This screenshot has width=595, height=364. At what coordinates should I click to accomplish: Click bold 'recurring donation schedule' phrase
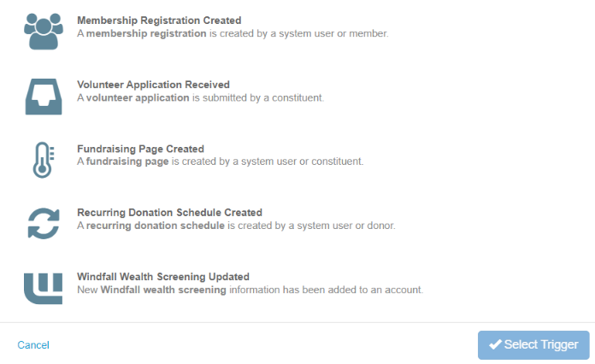pyautogui.click(x=156, y=226)
